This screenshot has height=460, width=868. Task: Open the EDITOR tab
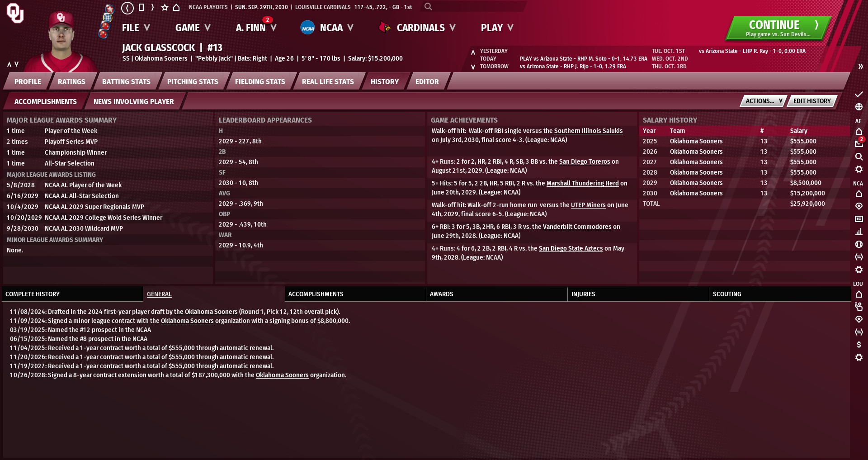(x=427, y=82)
